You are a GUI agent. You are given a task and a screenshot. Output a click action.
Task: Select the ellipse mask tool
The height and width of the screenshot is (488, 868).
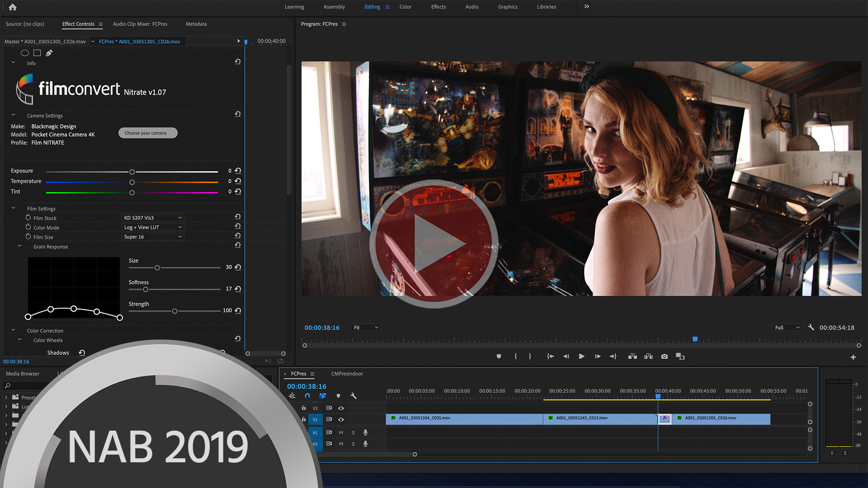pos(25,53)
